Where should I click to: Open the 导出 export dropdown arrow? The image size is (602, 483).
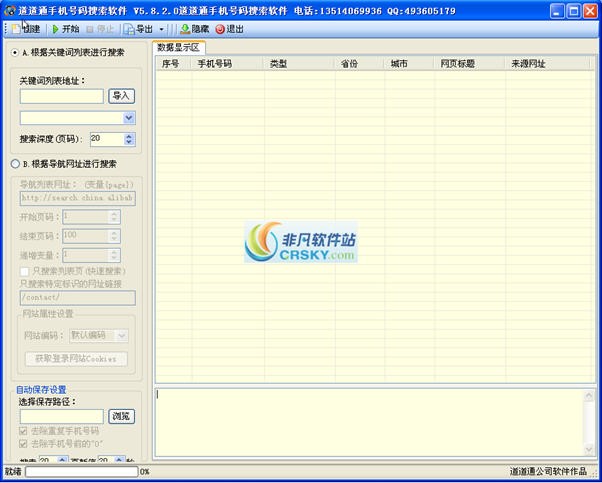tap(162, 29)
